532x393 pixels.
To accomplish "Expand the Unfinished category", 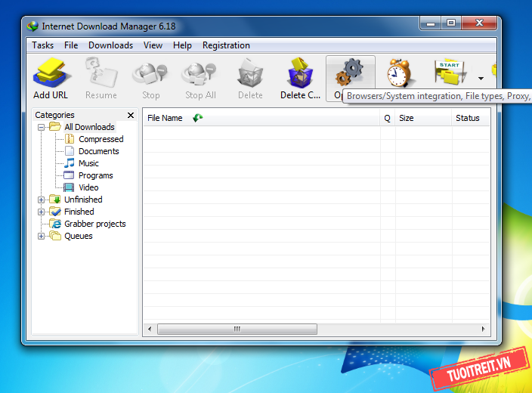I will (x=42, y=200).
